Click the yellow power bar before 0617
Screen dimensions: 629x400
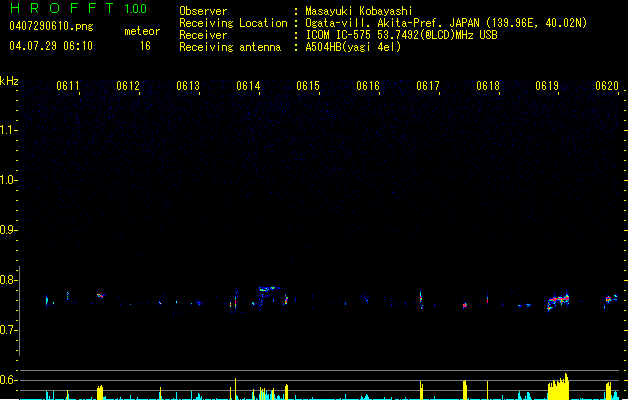(421, 390)
